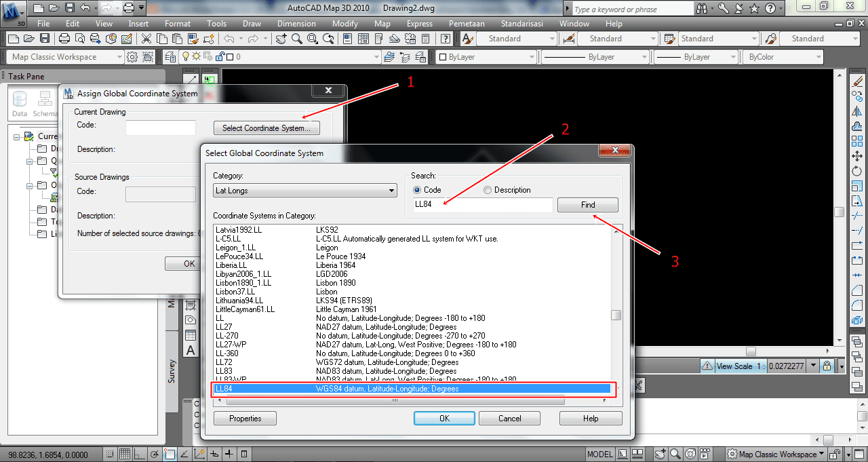Viewport: 868px width, 462px height.
Task: Click the Select Coordinate System button
Action: pyautogui.click(x=267, y=128)
